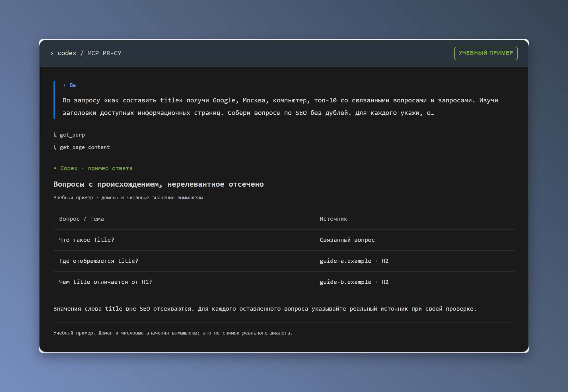Click the 'Источник' column header

[x=333, y=219]
